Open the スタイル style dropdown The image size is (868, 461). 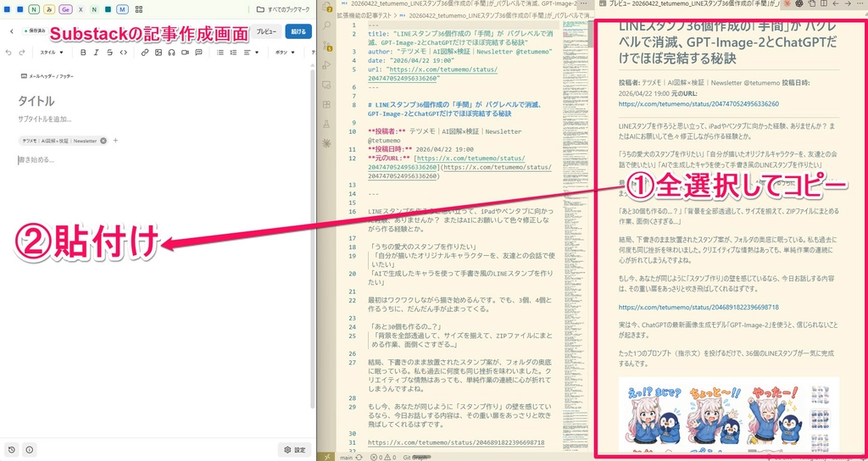(x=52, y=53)
